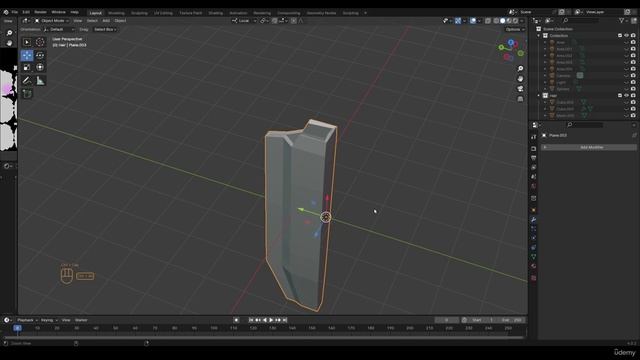Viewport: 640px width, 360px height.
Task: Open the Tool properties tab
Action: [533, 137]
